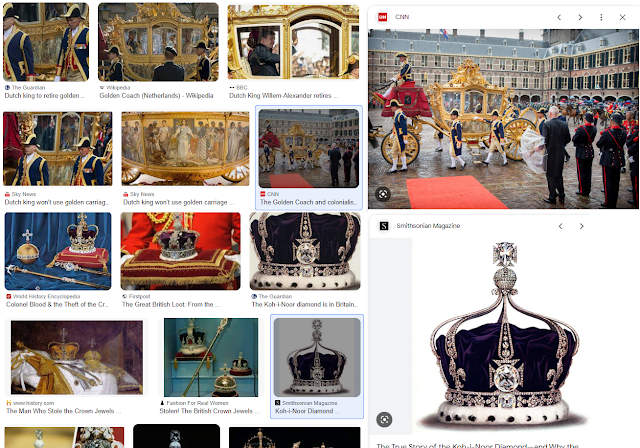Click the Google Lens icon on CNN image
This screenshot has width=640, height=448.
(383, 194)
